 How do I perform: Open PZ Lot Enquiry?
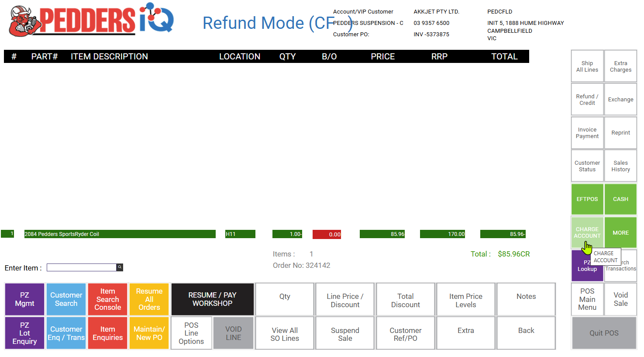[x=24, y=333]
